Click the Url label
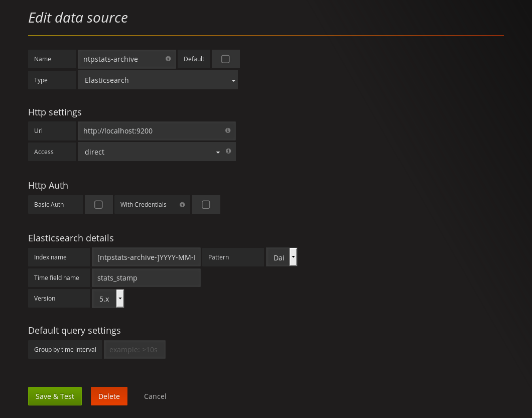The height and width of the screenshot is (418, 532). (x=38, y=130)
